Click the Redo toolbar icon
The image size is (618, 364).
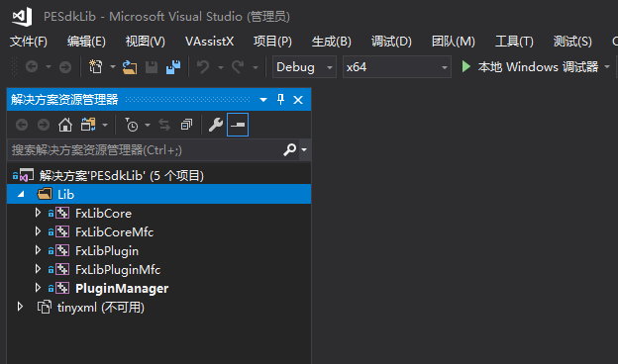pos(238,67)
